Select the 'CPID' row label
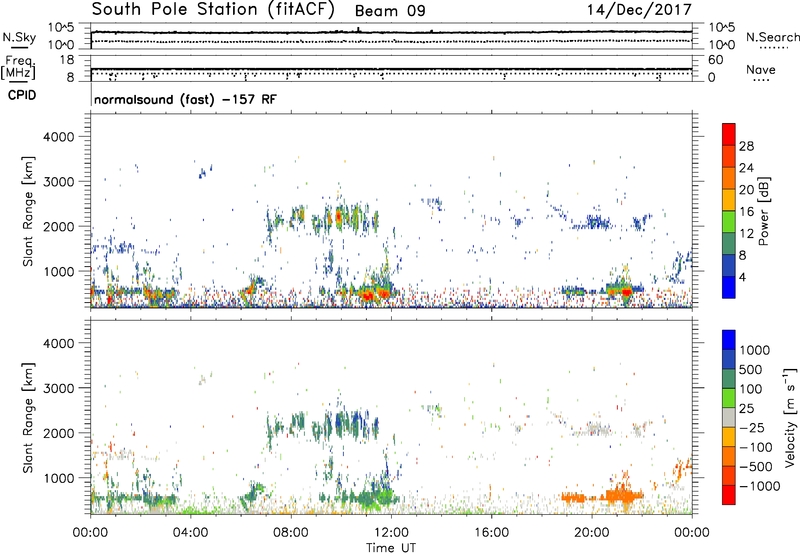This screenshot has width=800, height=554. point(22,95)
